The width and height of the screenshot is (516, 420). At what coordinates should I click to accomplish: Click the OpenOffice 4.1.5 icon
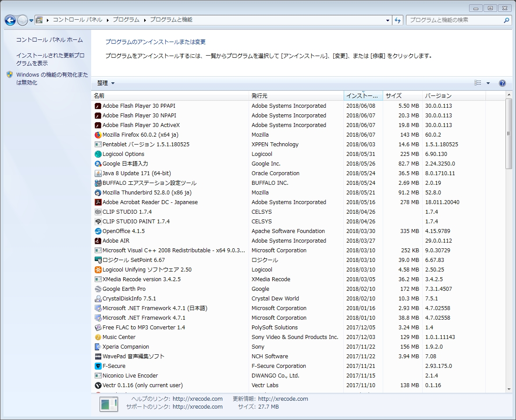(98, 231)
